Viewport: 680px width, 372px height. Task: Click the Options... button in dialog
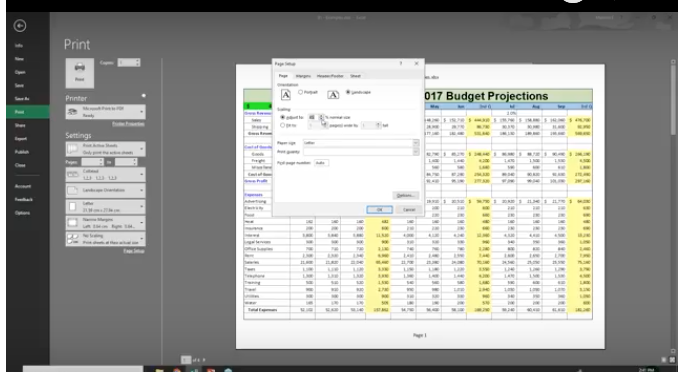pyautogui.click(x=406, y=196)
